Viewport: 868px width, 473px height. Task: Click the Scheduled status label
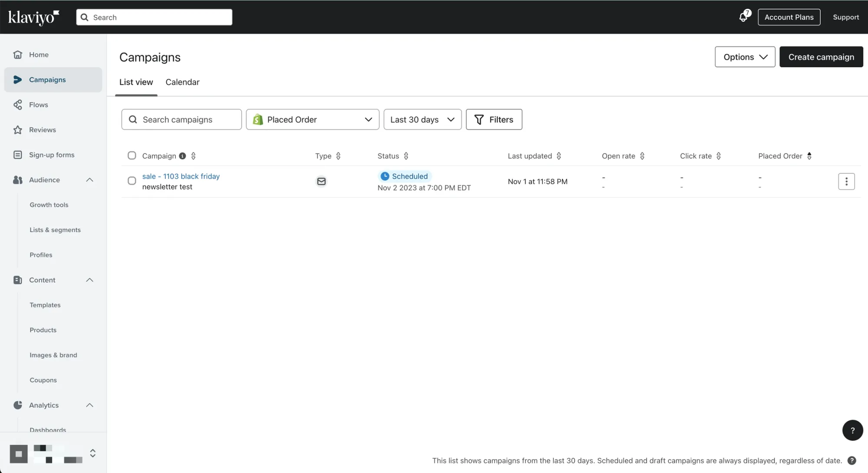410,176
